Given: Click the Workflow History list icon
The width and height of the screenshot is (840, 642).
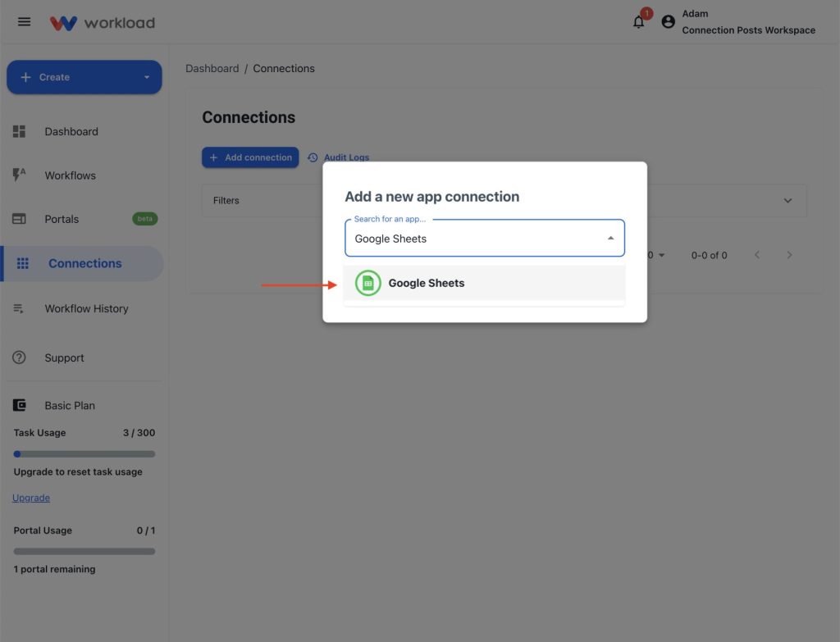Looking at the screenshot, I should coord(18,308).
